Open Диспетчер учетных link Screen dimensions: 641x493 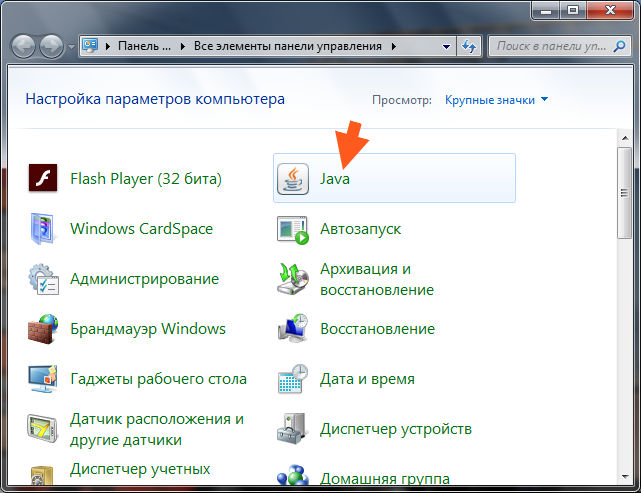140,470
